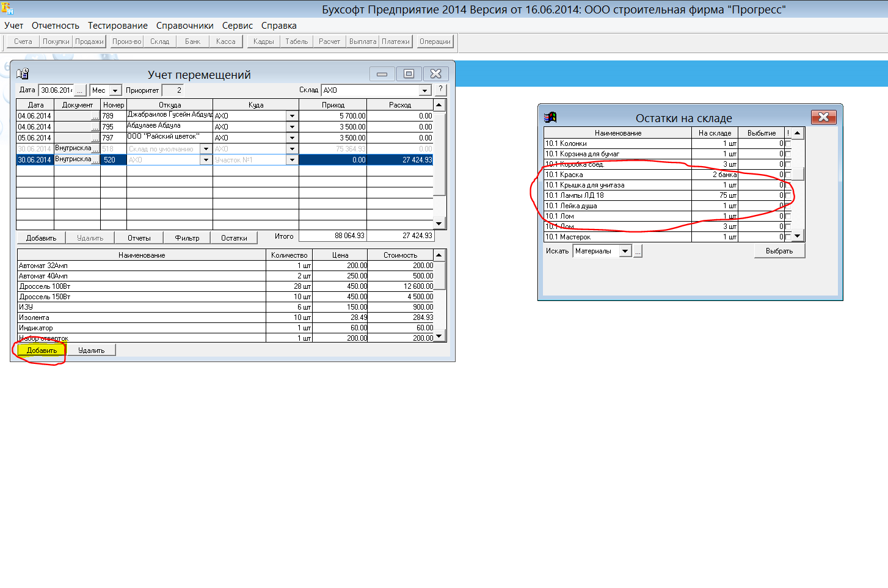Image resolution: width=888 pixels, height=588 pixels.
Task: Check the box for 10.1 Колонки row
Action: (x=788, y=144)
